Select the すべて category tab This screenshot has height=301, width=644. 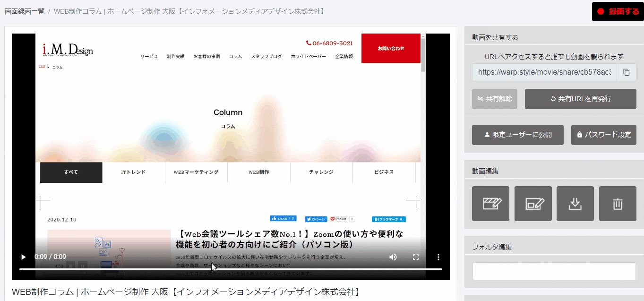[71, 172]
